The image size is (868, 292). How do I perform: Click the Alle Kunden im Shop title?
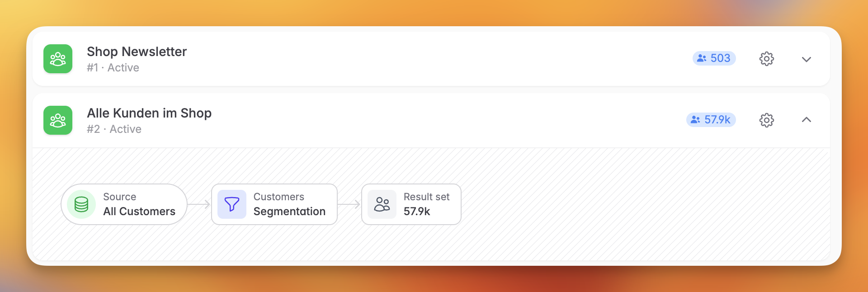[149, 113]
